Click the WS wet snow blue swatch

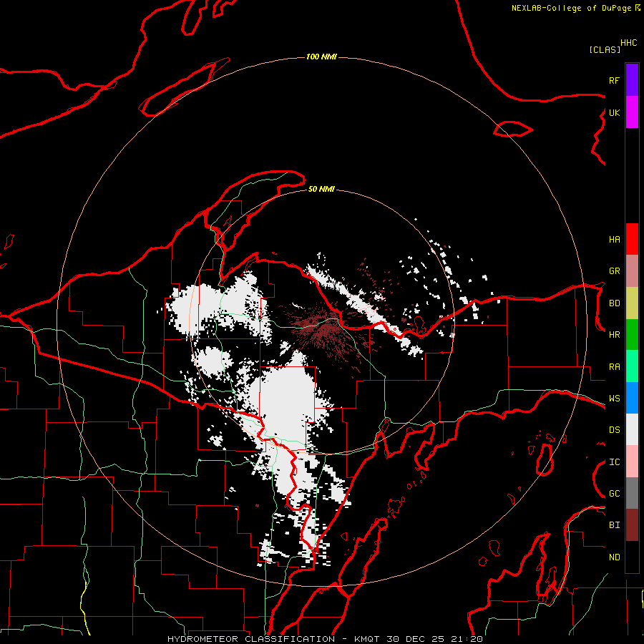point(632,398)
